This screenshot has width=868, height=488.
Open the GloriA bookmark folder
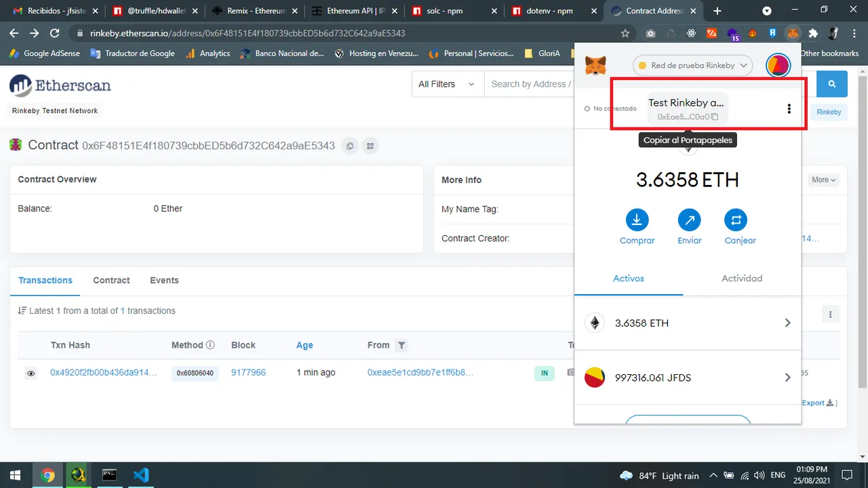tap(542, 54)
